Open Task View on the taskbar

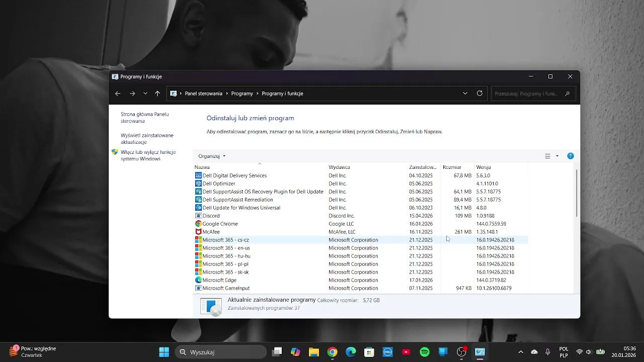[x=277, y=352]
